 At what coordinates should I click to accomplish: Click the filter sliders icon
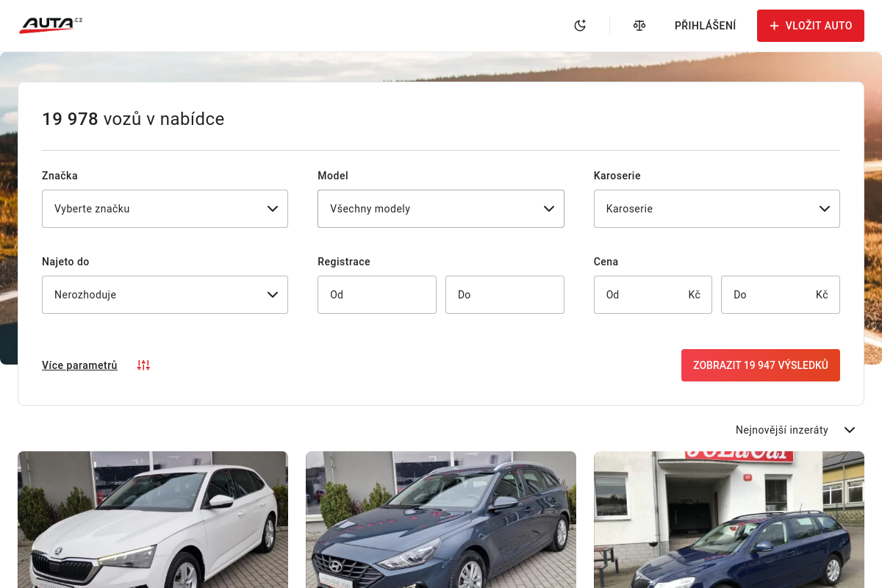(143, 365)
